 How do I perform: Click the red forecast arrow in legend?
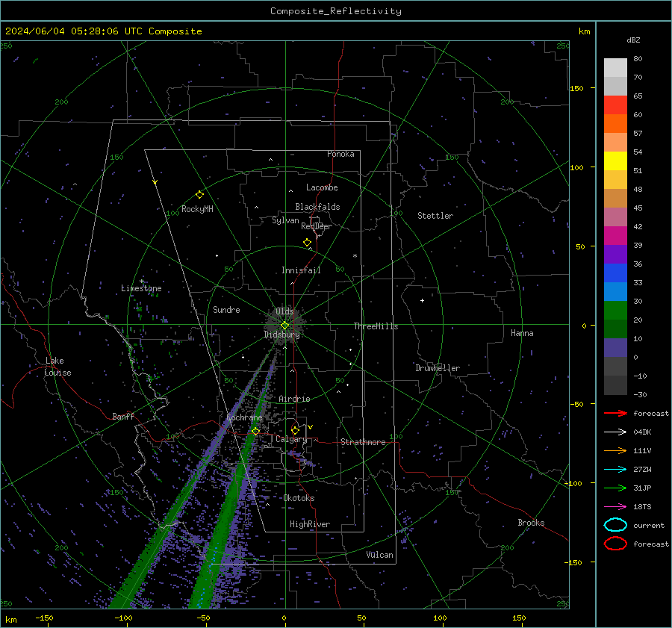[x=615, y=413]
